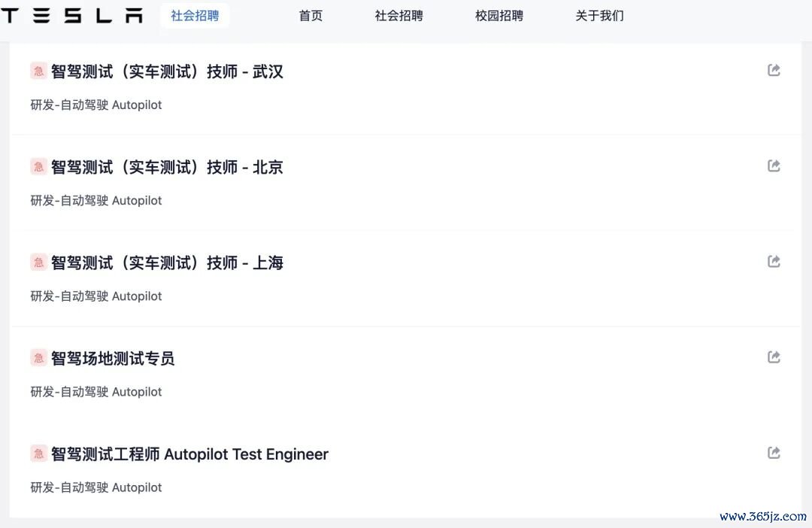The width and height of the screenshot is (812, 528).
Task: Share the Beijing technician job posting
Action: click(774, 165)
